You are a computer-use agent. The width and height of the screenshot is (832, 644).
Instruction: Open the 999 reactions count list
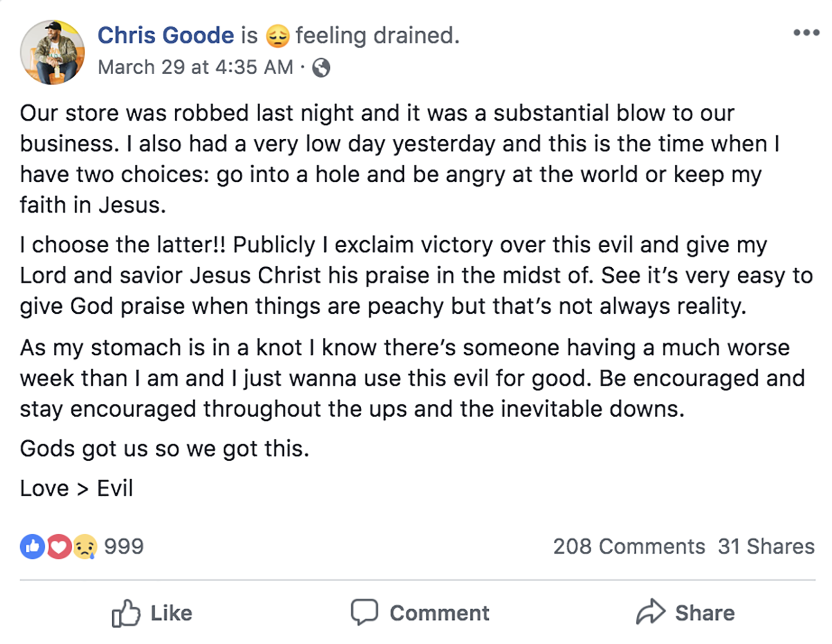point(124,547)
